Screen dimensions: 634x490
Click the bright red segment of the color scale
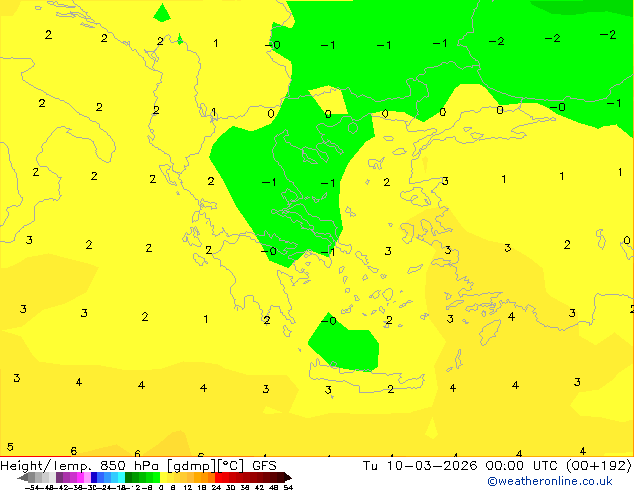pos(218,477)
